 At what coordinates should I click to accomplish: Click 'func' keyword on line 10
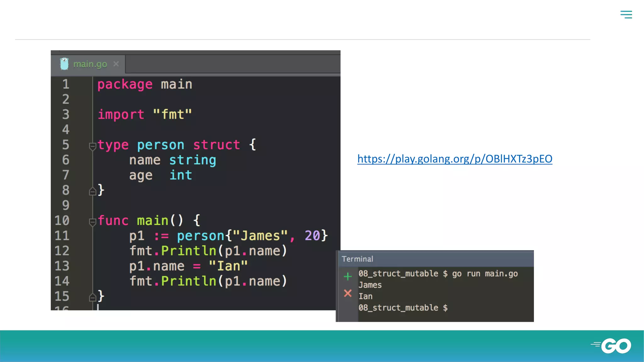point(113,221)
